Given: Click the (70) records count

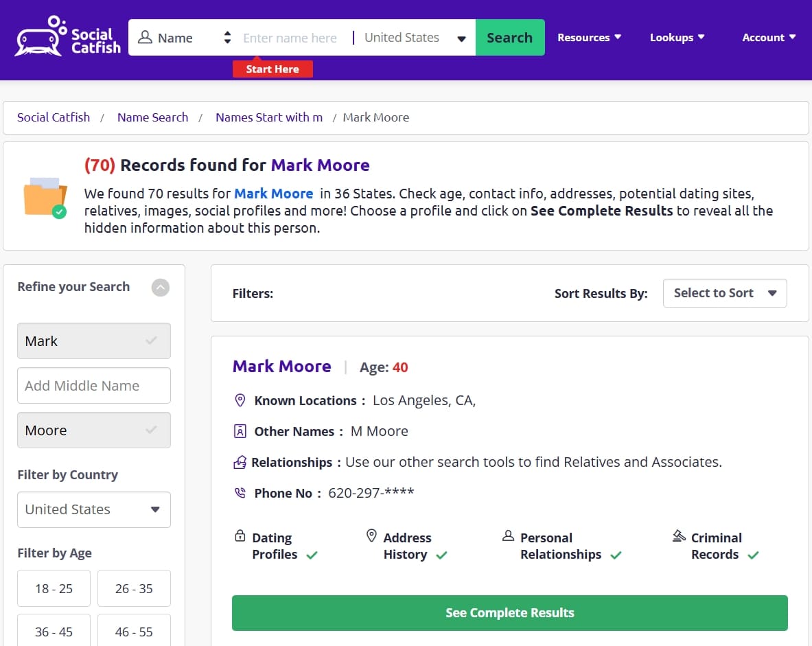Looking at the screenshot, I should tap(100, 165).
